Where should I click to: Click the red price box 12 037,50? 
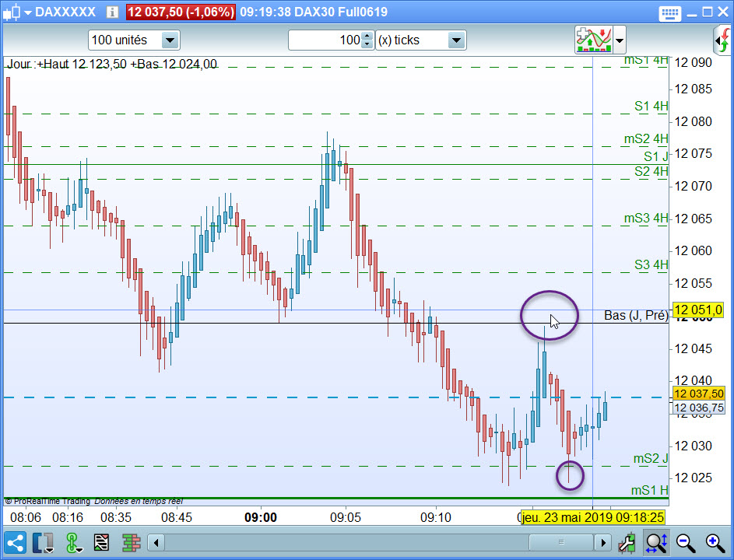click(x=181, y=12)
